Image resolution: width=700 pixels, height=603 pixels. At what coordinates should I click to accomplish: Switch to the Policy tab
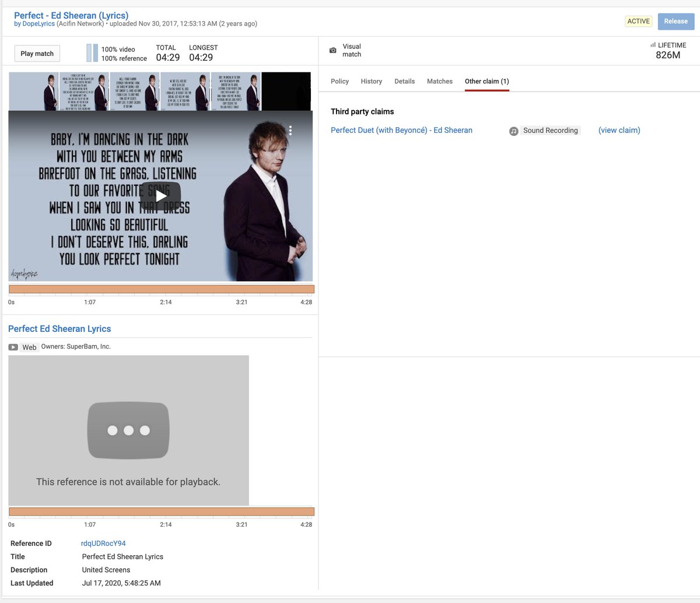tap(339, 81)
